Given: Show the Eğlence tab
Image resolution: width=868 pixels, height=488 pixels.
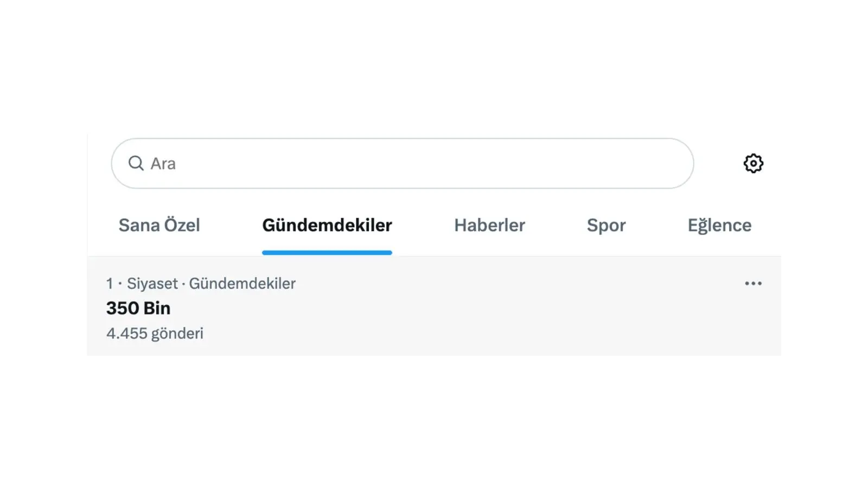Looking at the screenshot, I should pos(719,225).
